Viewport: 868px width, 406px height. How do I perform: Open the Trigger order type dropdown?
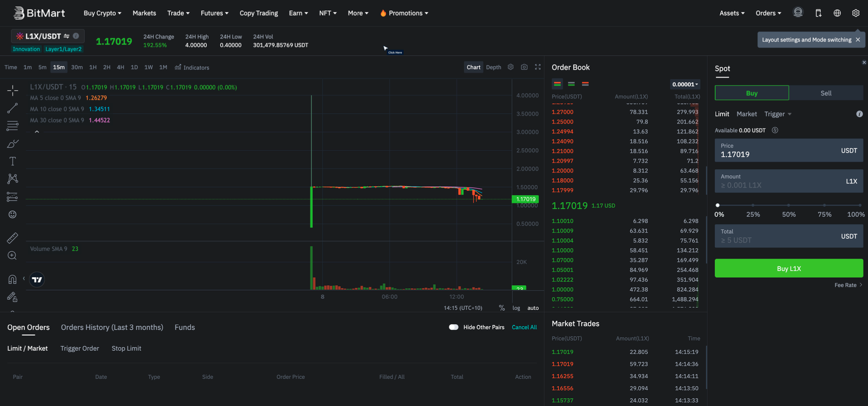pyautogui.click(x=778, y=114)
